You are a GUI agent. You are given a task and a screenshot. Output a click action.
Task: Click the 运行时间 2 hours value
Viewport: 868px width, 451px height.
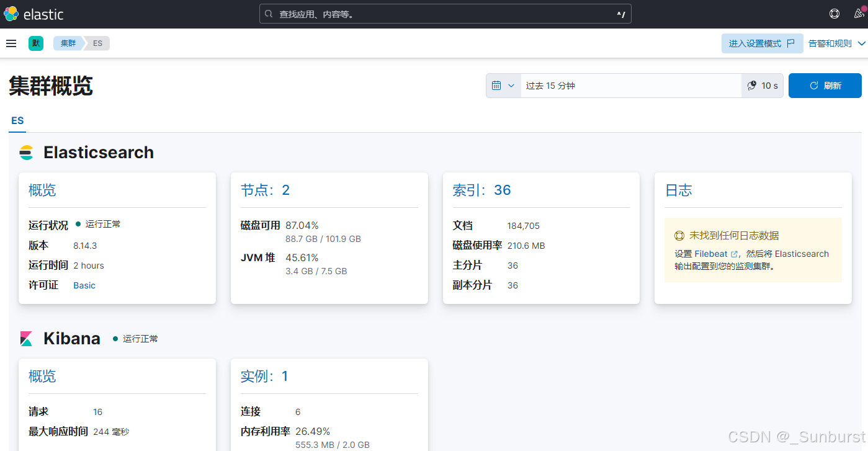[89, 266]
